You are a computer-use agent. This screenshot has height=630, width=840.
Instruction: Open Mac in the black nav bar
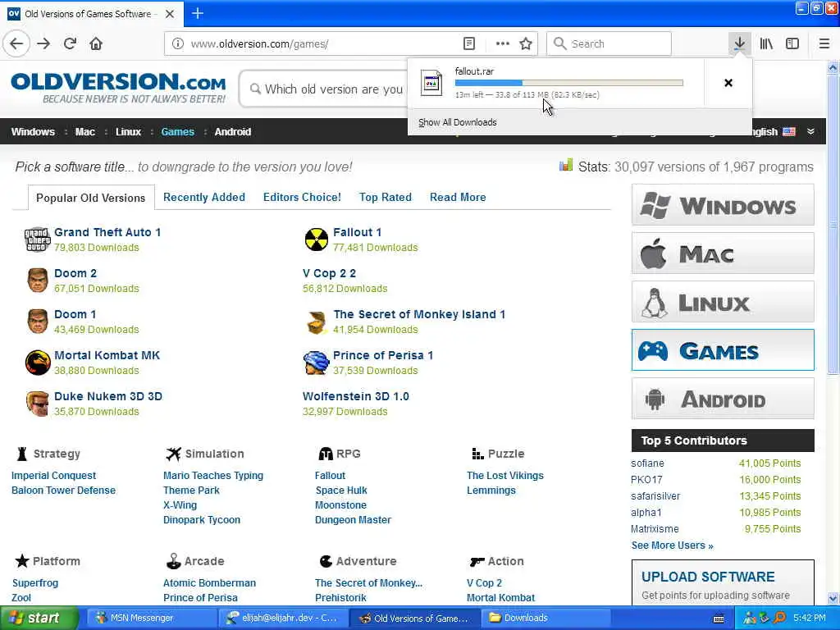(x=84, y=132)
